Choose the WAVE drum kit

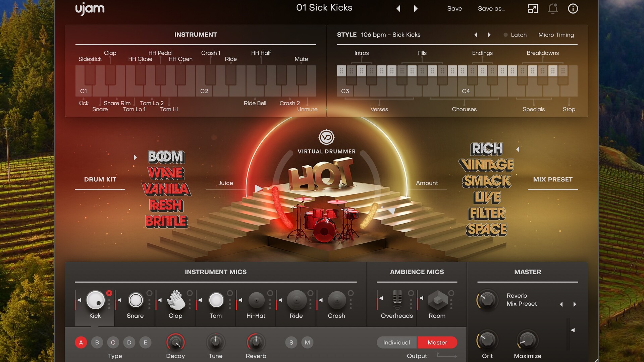tap(166, 173)
